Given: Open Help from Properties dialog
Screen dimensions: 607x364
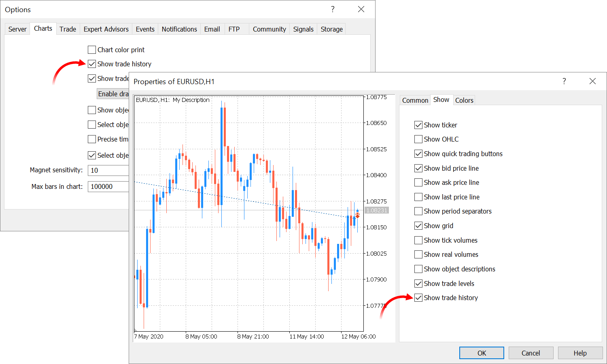Looking at the screenshot, I should tap(580, 353).
